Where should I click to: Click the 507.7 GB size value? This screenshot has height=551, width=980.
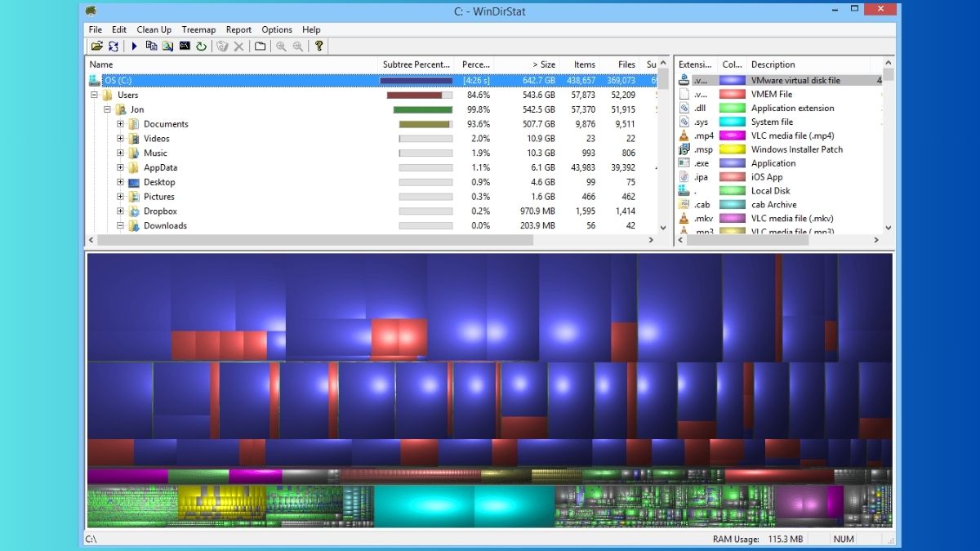pos(538,124)
